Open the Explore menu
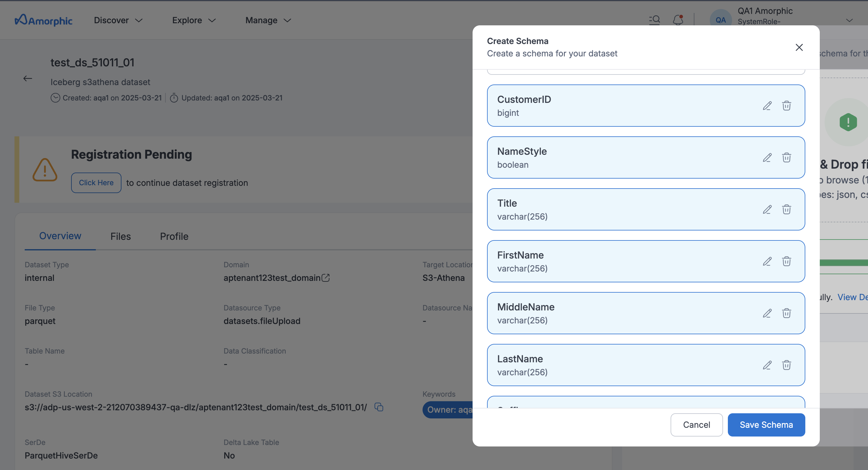This screenshot has height=470, width=868. pyautogui.click(x=194, y=20)
